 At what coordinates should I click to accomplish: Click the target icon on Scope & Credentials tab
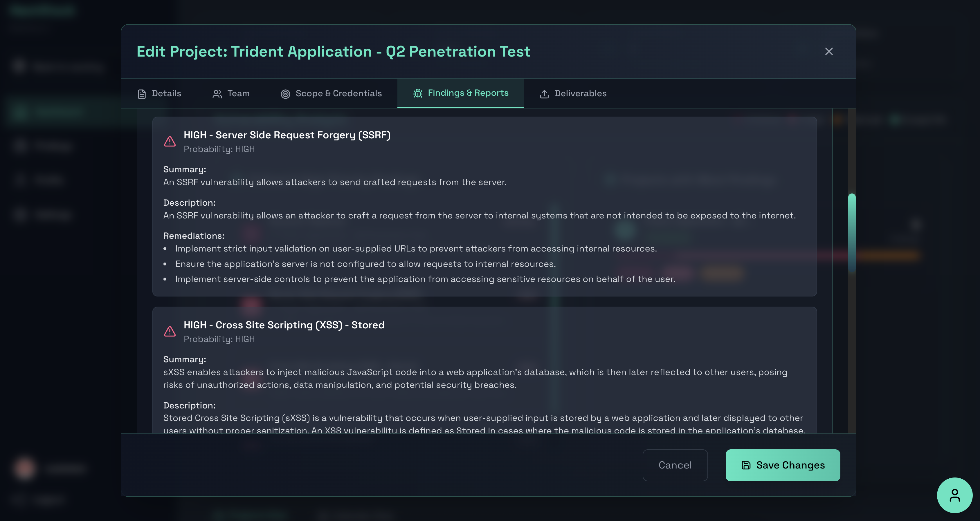[x=286, y=93]
